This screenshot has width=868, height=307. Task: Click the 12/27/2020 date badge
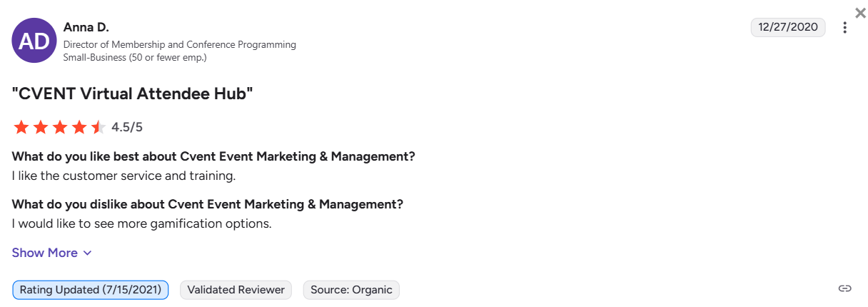[788, 27]
